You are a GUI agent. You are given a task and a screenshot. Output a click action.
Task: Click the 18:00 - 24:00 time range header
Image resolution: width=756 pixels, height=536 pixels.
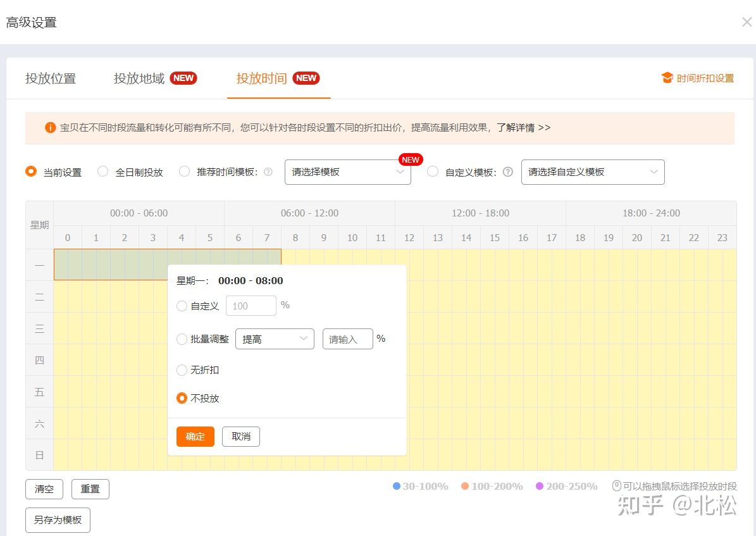tap(652, 213)
